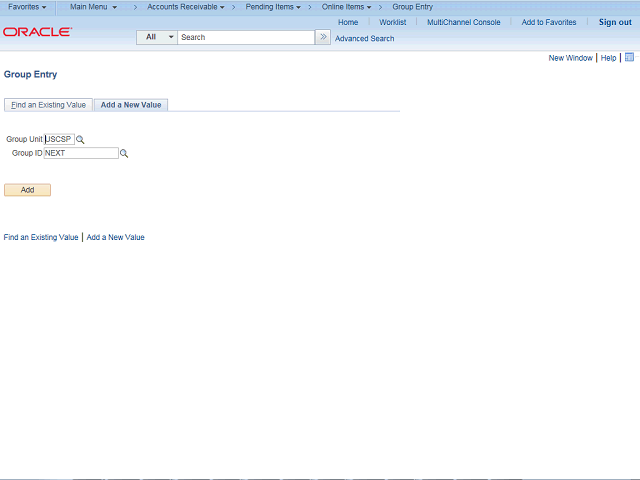The image size is (640, 480).
Task: Open Advanced Search link
Action: click(364, 38)
